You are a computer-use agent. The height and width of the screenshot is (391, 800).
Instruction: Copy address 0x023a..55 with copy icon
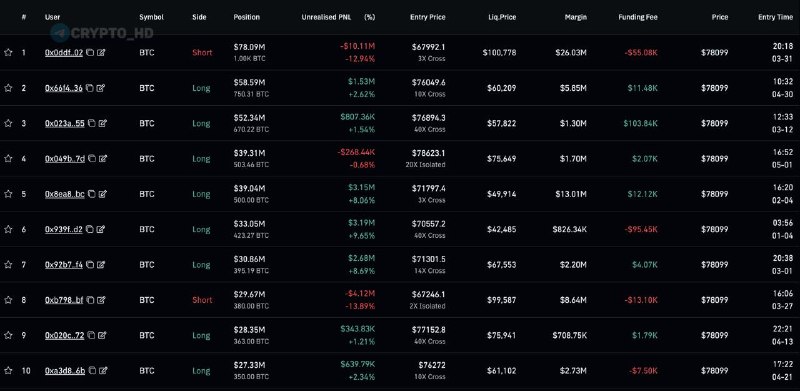91,123
